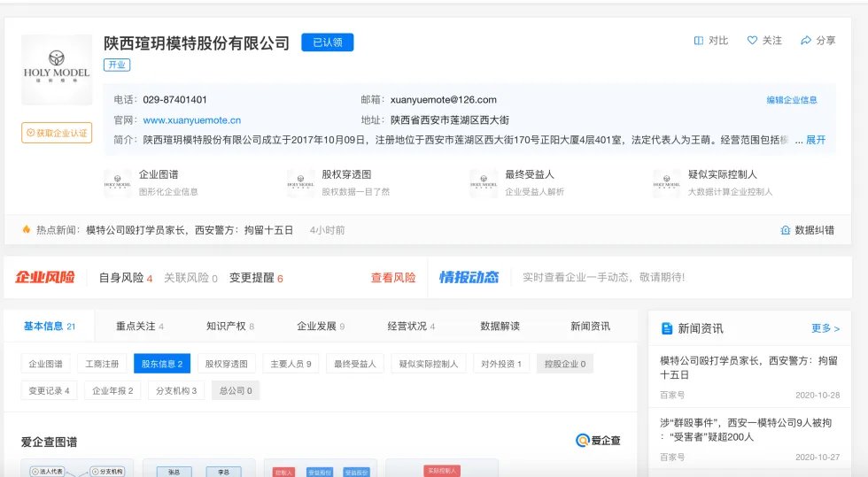Switch to 经营状况 4 tab
The image size is (868, 477).
click(411, 327)
